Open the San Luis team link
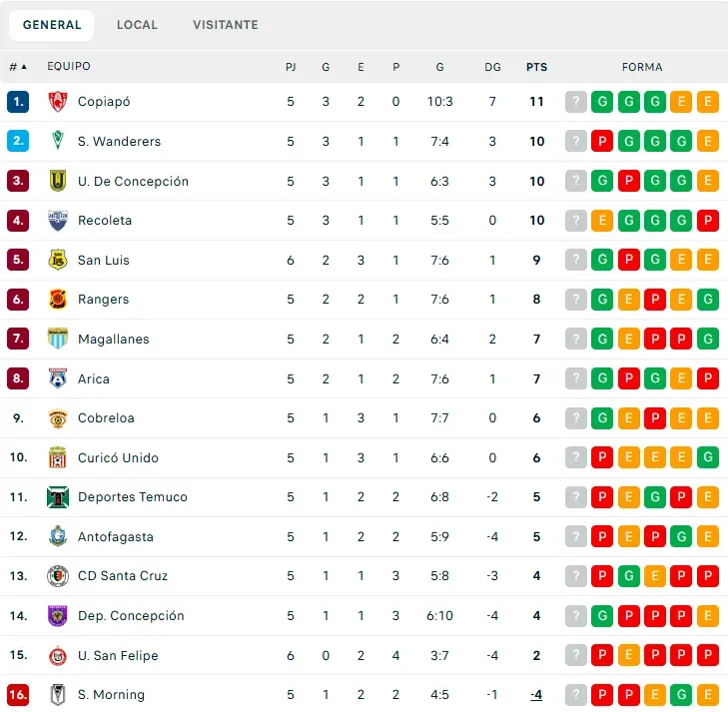The image size is (728, 712). coord(103,261)
